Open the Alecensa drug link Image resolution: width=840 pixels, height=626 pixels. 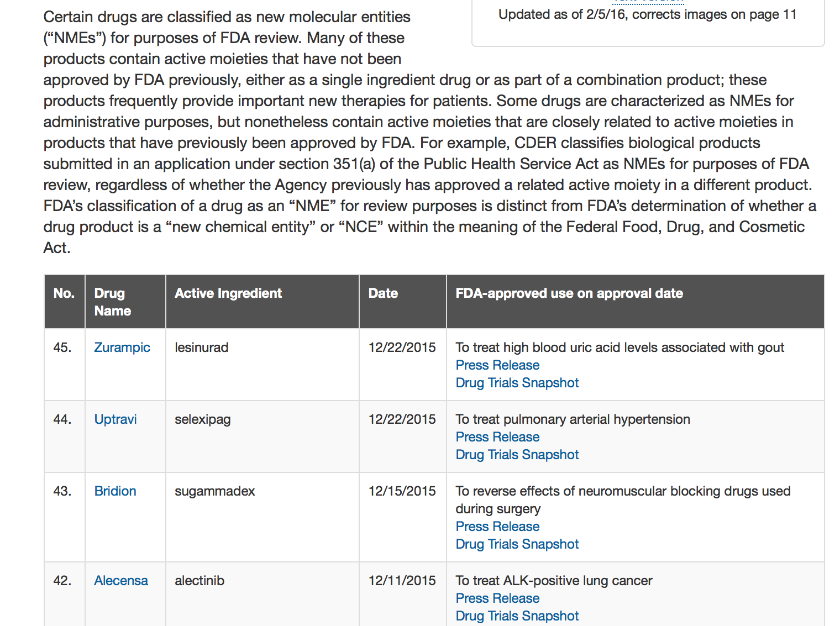coord(120,581)
